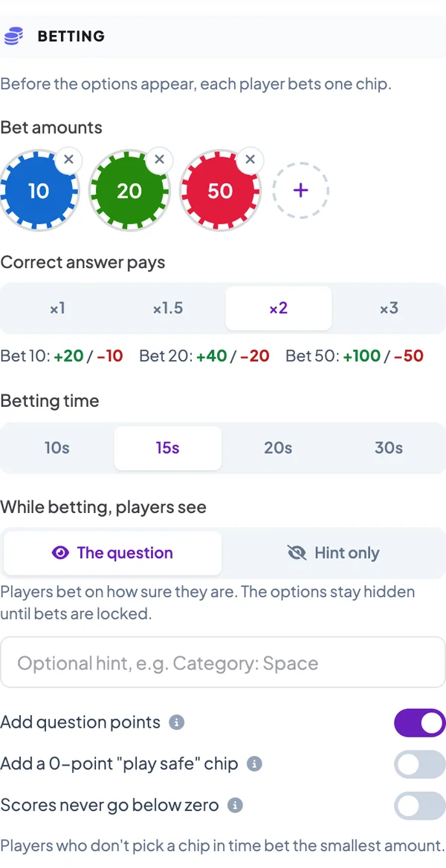Screen dimensions: 446x868
Task: Show info for scores never below zero
Action: (x=236, y=805)
